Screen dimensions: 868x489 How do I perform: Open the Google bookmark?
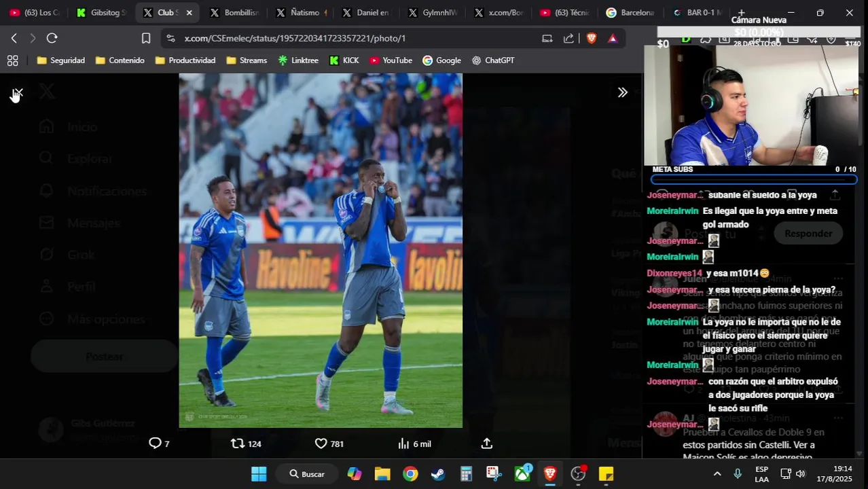(x=441, y=60)
